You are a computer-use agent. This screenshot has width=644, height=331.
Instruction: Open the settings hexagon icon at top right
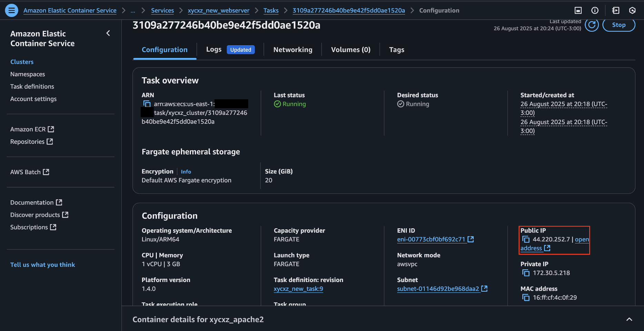click(x=632, y=10)
